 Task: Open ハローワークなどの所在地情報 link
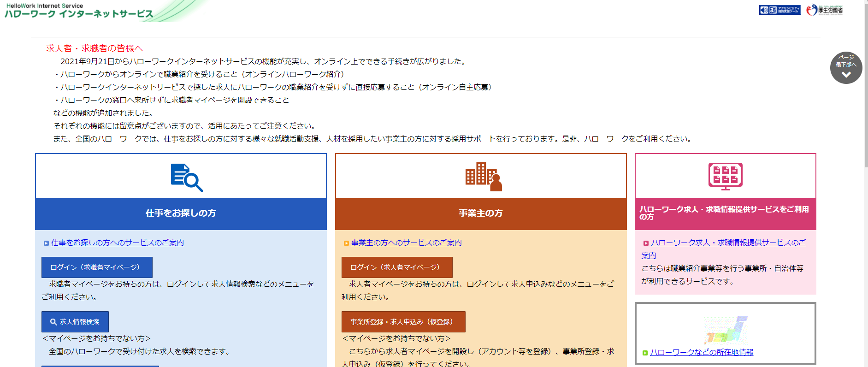click(x=702, y=352)
